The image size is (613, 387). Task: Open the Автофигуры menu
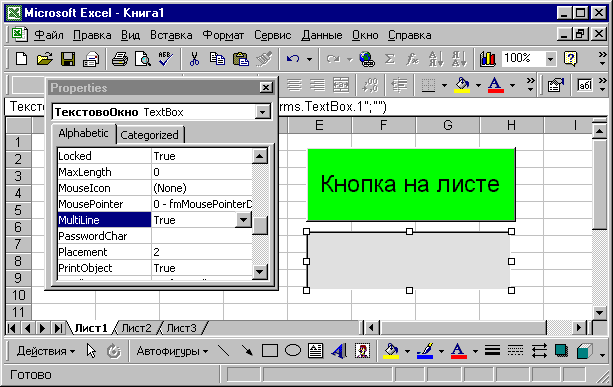click(172, 351)
